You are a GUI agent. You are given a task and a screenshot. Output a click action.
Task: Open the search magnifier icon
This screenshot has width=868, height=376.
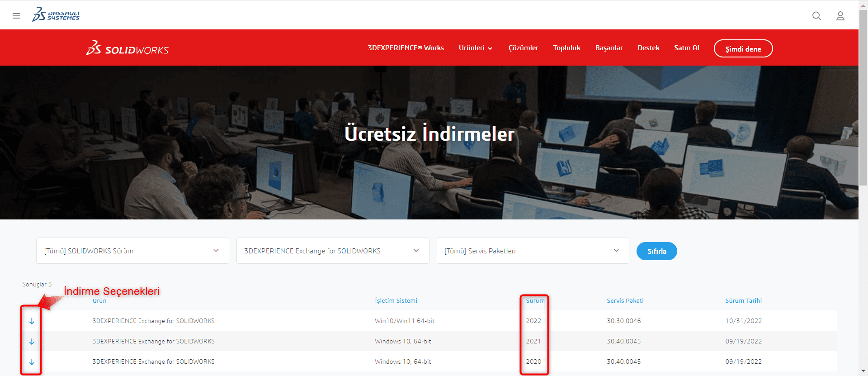tap(816, 16)
